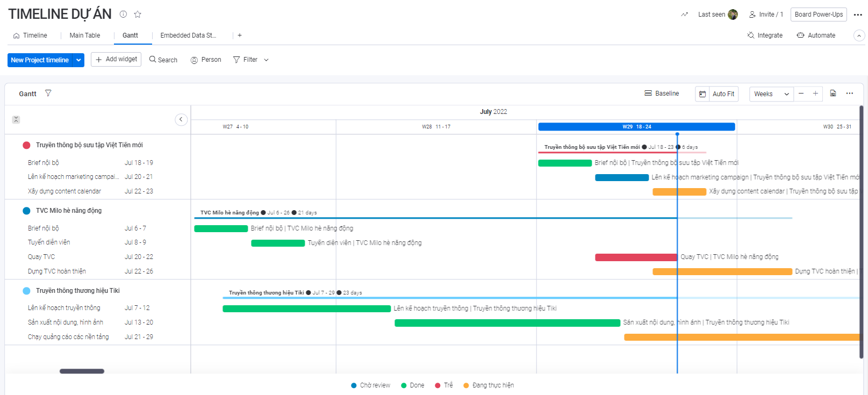Image resolution: width=868 pixels, height=395 pixels.
Task: Open the Weeks time scale dropdown
Action: (x=771, y=94)
